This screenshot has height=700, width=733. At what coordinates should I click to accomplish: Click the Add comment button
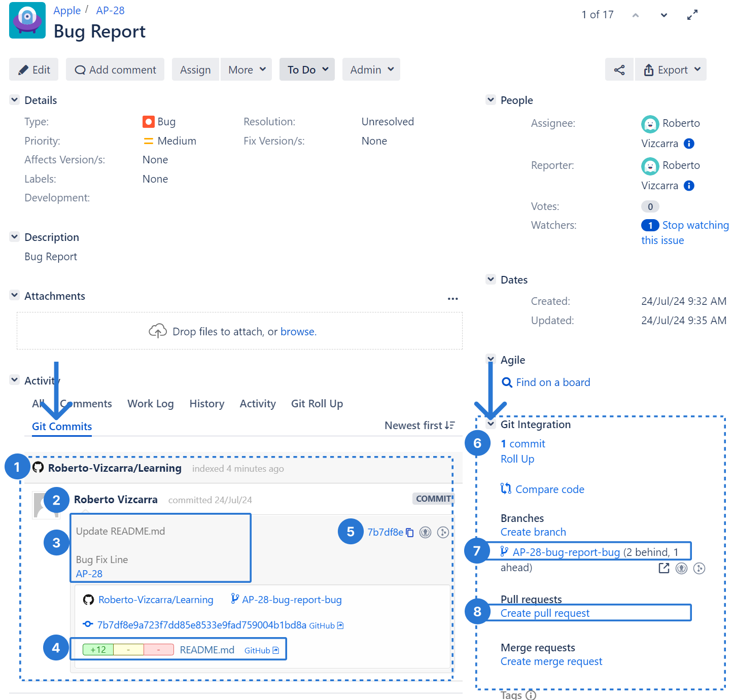click(115, 69)
